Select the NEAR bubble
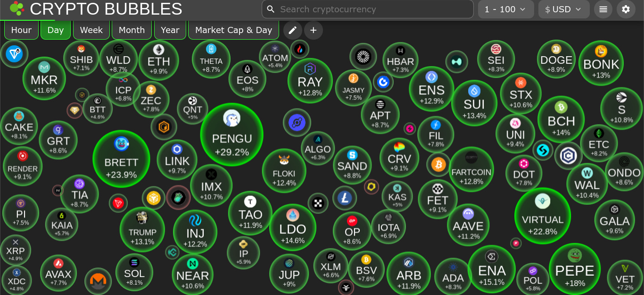The width and height of the screenshot is (644, 295). click(193, 274)
